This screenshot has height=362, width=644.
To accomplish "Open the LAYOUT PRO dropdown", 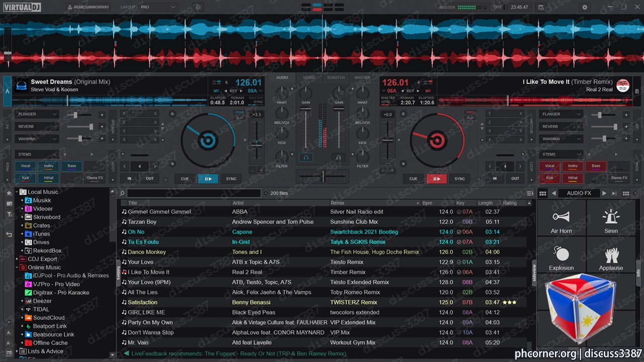I will (x=158, y=8).
